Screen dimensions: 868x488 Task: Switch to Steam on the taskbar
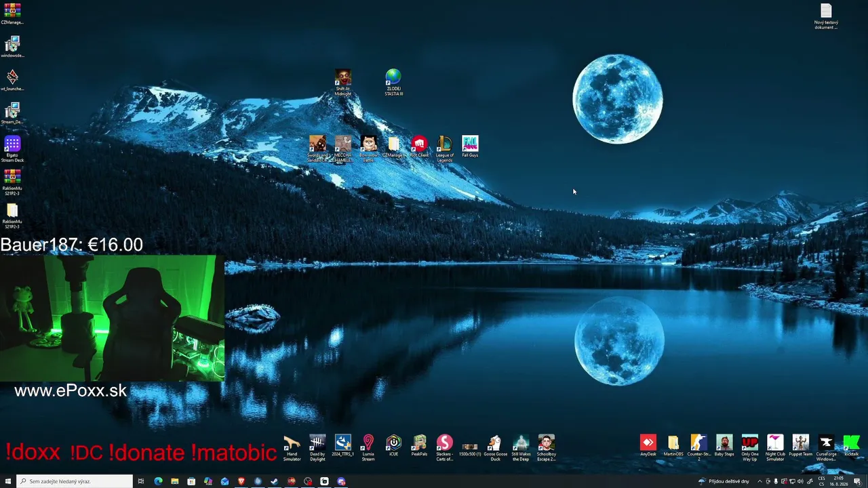(x=275, y=481)
